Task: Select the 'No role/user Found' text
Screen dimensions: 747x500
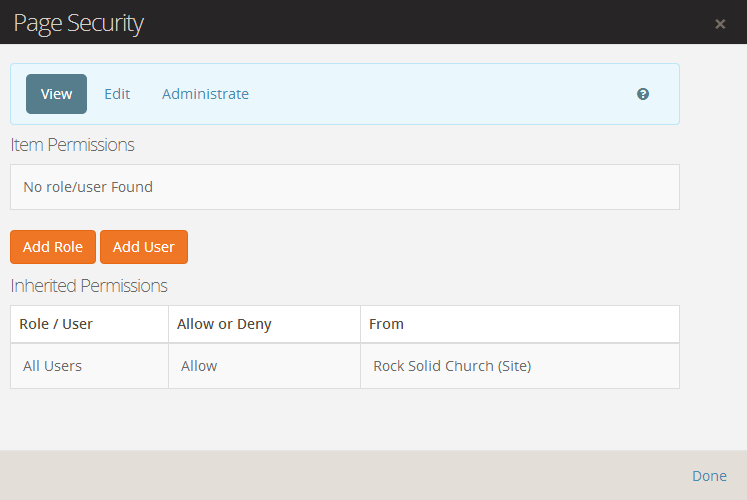Action: pyautogui.click(x=88, y=187)
